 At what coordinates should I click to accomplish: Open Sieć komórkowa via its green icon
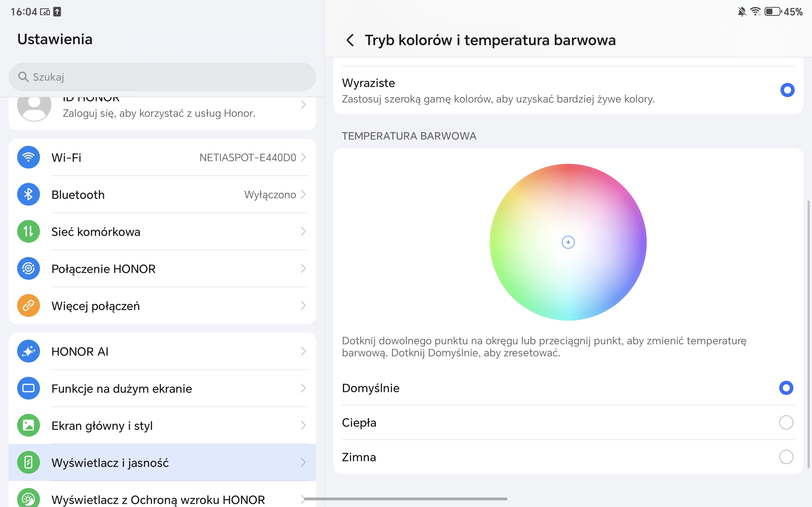pyautogui.click(x=28, y=231)
